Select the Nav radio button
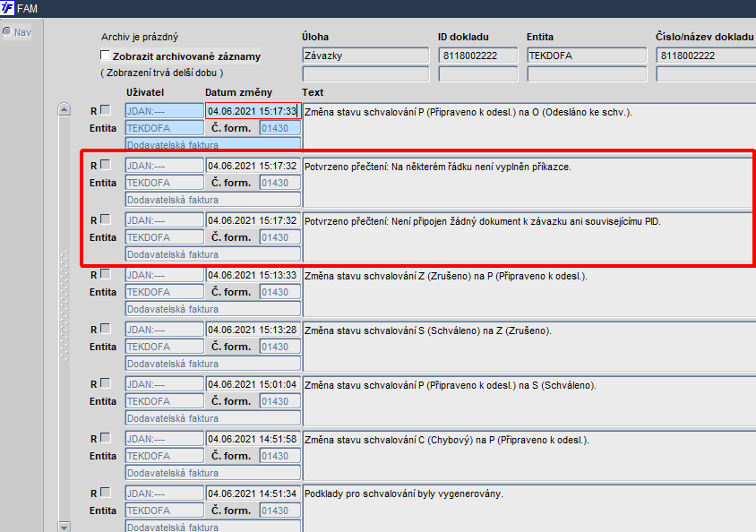This screenshot has height=532, width=756. pyautogui.click(x=7, y=32)
